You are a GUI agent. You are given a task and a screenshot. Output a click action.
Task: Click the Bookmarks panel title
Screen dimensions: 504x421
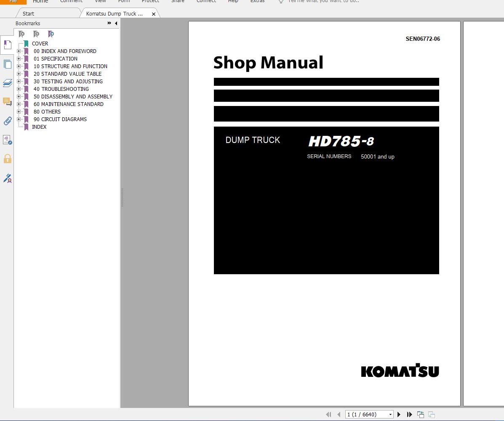[28, 24]
